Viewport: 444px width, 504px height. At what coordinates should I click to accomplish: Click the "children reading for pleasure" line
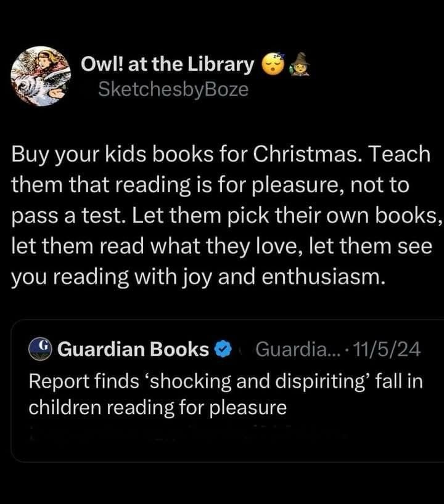[x=158, y=408]
